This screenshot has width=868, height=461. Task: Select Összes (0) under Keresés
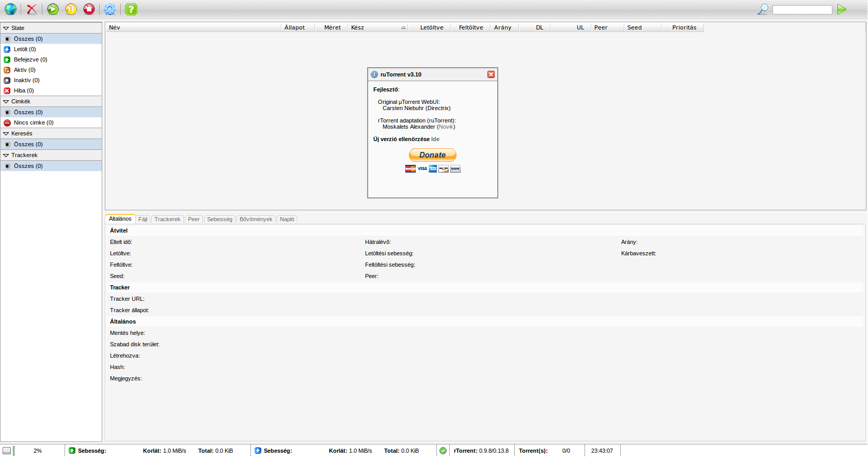(x=51, y=144)
